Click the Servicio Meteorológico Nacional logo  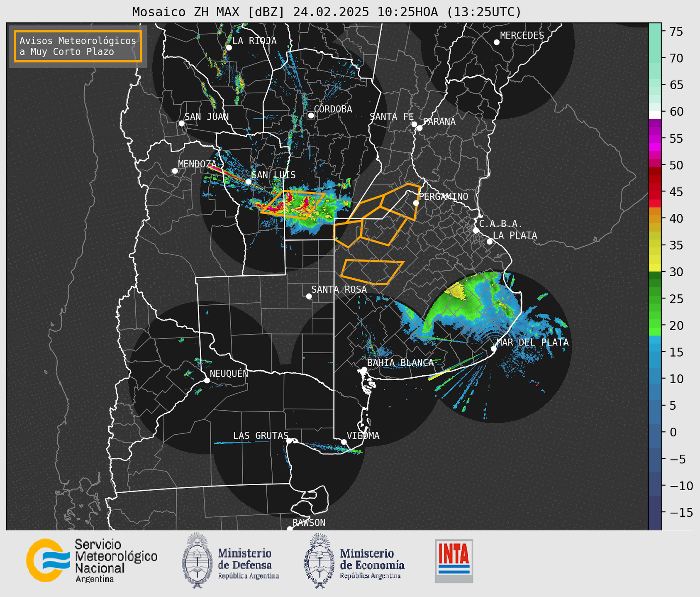click(92, 560)
